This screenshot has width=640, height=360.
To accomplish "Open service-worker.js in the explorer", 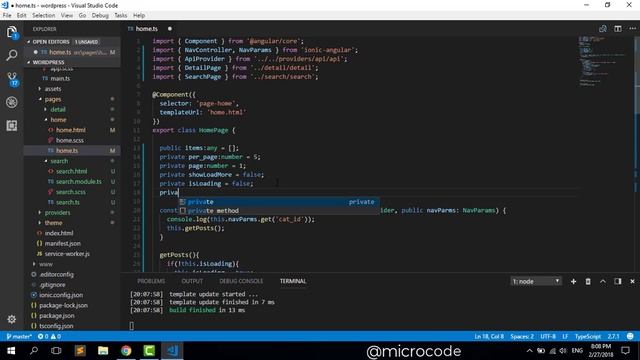I will [x=67, y=253].
